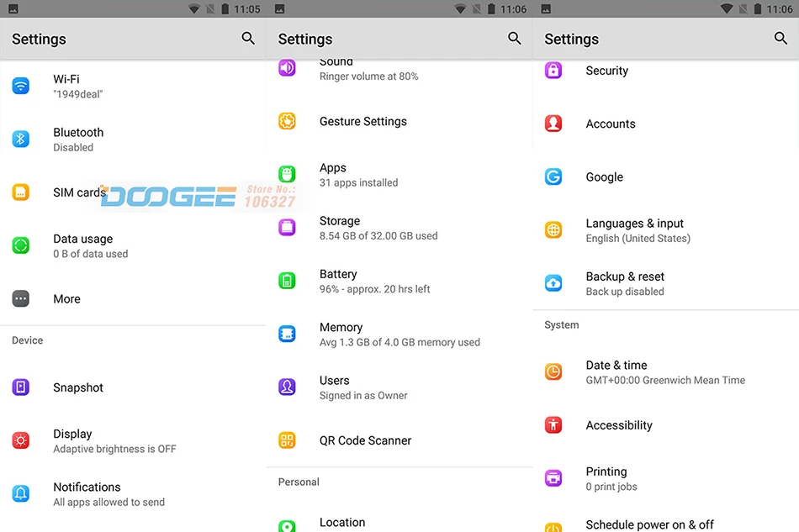Image resolution: width=799 pixels, height=532 pixels.
Task: Tap the Backup cloud icon
Action: 553,283
